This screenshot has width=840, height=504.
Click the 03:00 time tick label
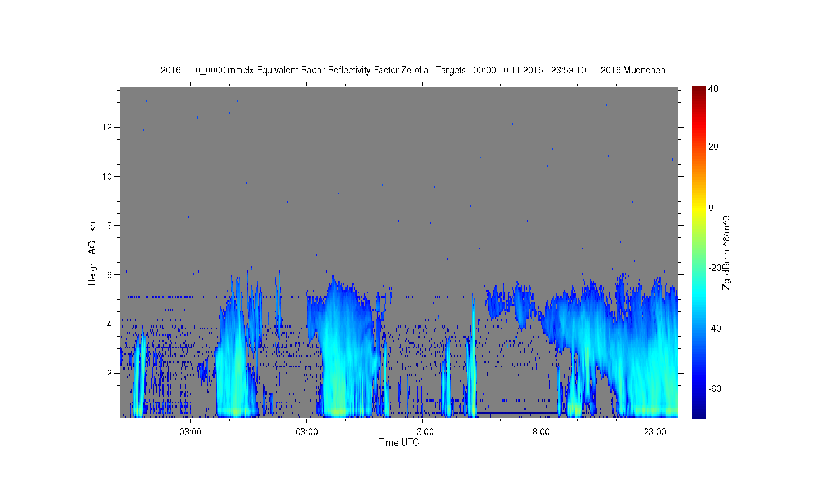pyautogui.click(x=190, y=432)
